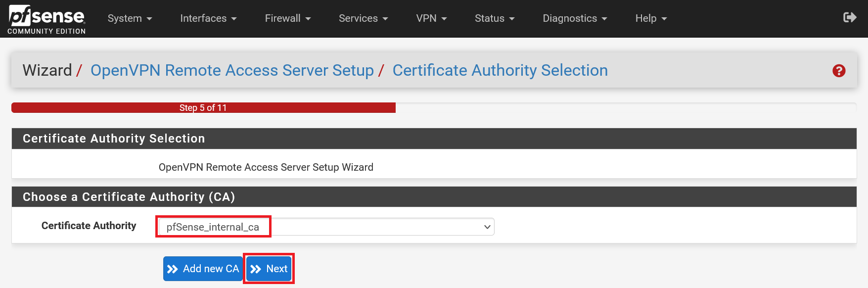Screen dimensions: 868x288
Task: Click the OpenVPN Remote Access Server Setup breadcrumb
Action: coord(232,70)
